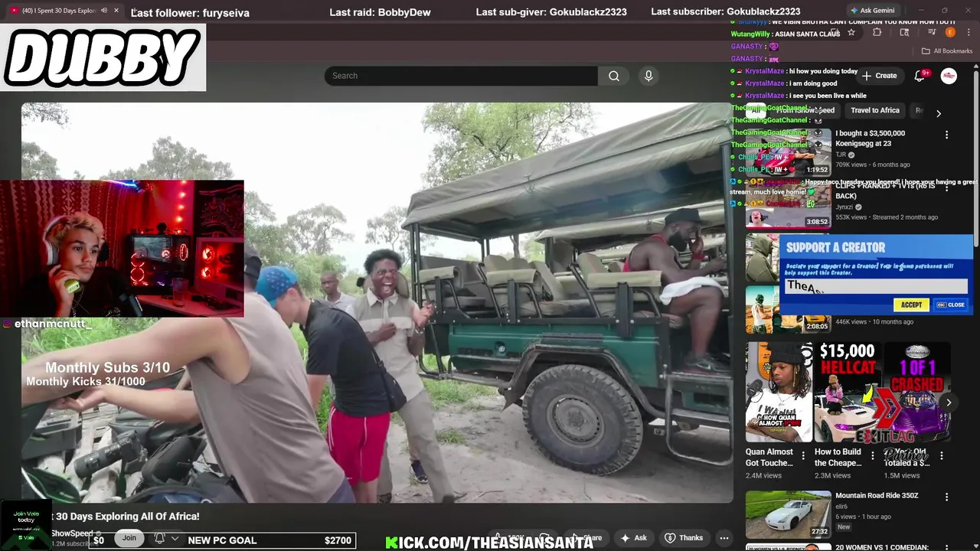Click into the YouTube search field
The width and height of the screenshot is (980, 551).
[461, 76]
